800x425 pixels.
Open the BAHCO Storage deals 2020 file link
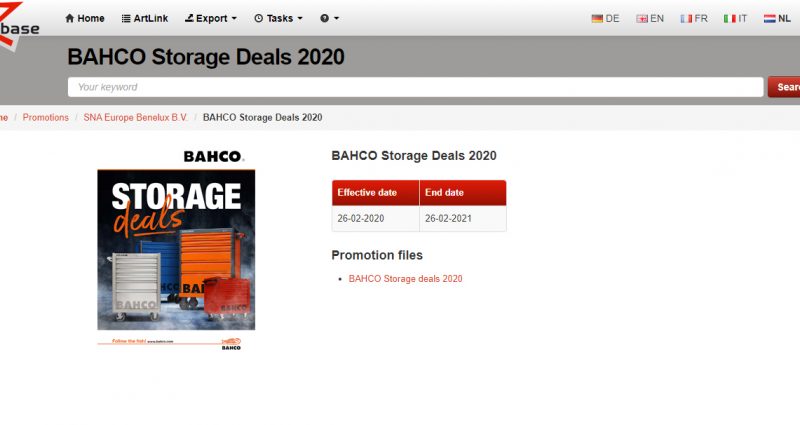click(x=405, y=278)
